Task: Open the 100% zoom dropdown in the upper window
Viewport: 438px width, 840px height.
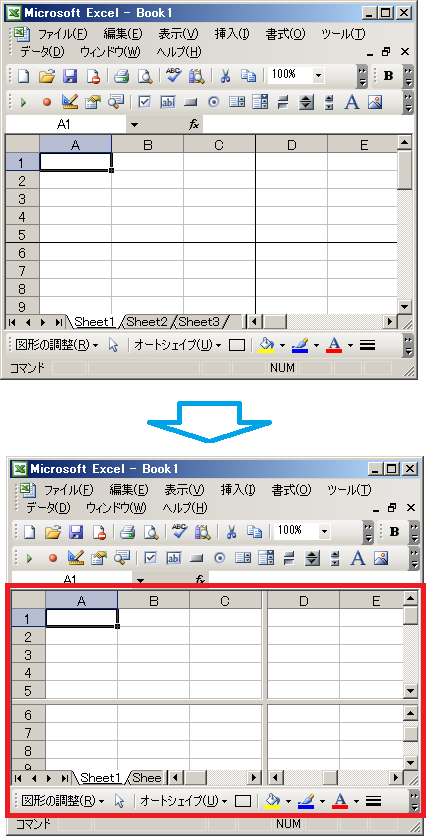Action: (x=319, y=76)
